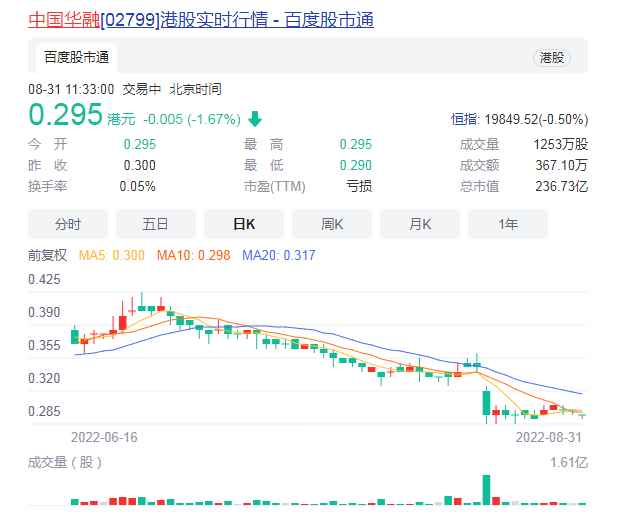Select the 日K chart tab

point(243,224)
